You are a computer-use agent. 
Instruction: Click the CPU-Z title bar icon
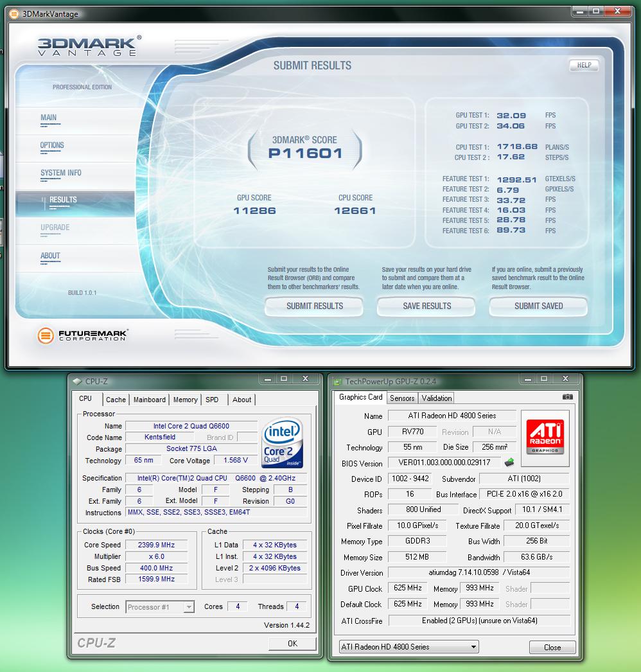pyautogui.click(x=77, y=381)
